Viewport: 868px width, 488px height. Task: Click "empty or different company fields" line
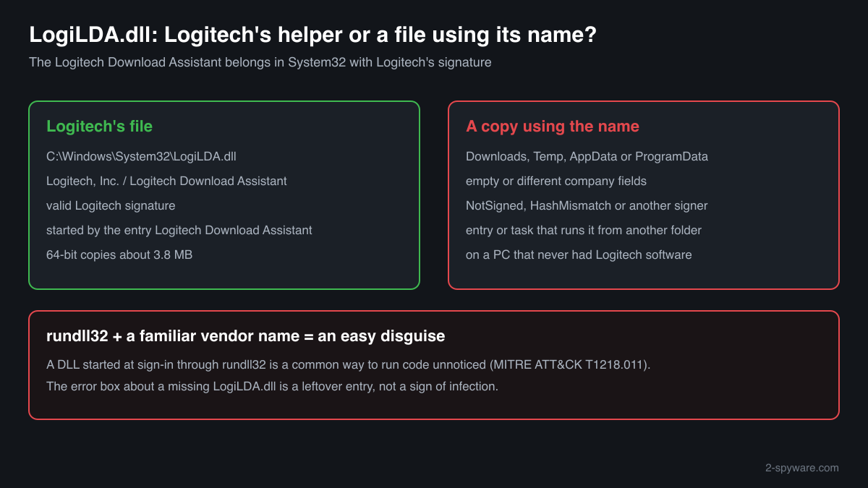[x=556, y=181]
